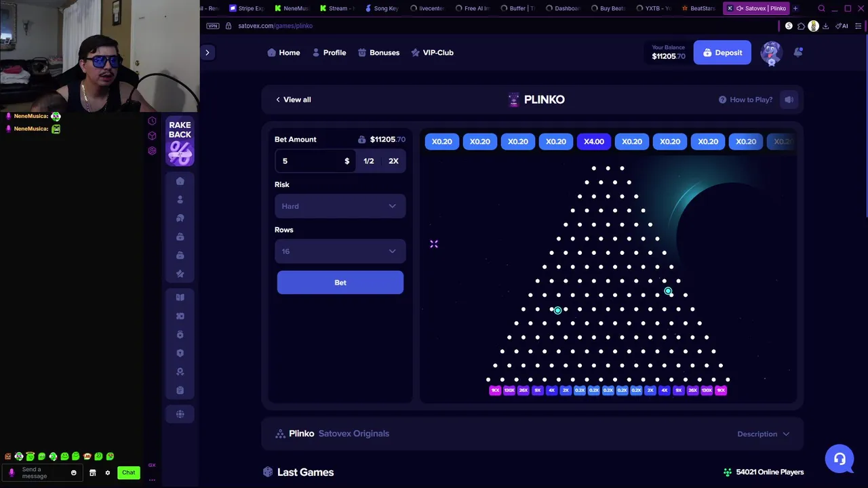
Task: Switch to the Stripe browser tab
Action: [x=247, y=8]
